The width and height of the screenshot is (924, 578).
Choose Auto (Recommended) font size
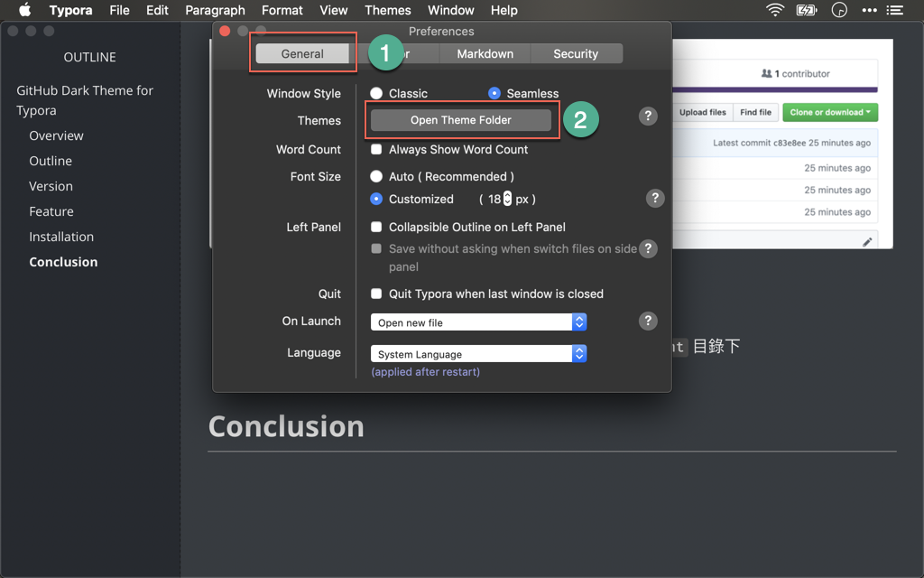[x=376, y=176]
